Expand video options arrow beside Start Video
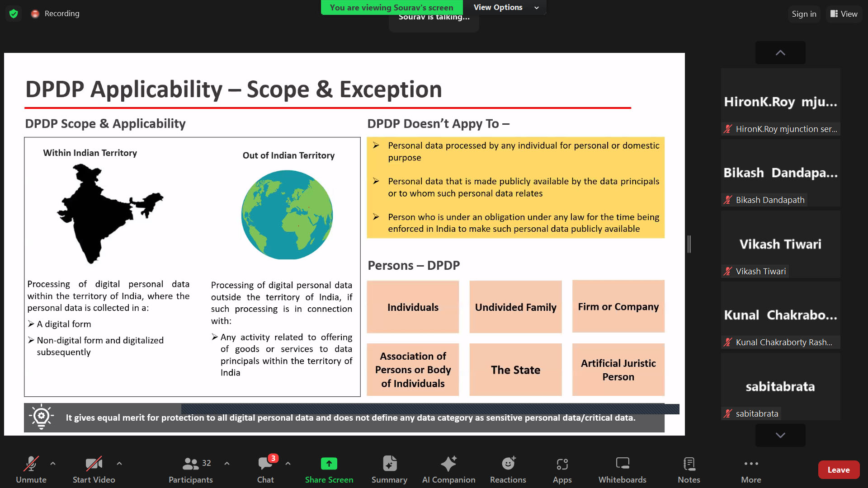The width and height of the screenshot is (868, 488). coord(119,464)
